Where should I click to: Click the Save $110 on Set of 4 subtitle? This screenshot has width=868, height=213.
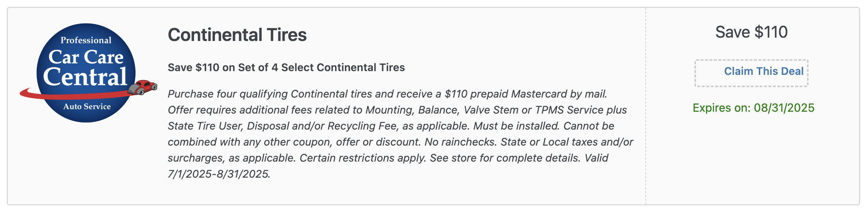(x=286, y=67)
